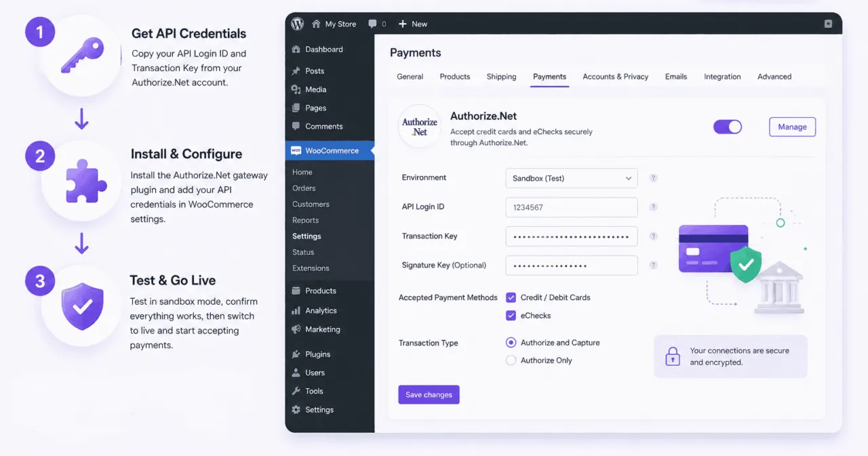Screen dimensions: 868x456
Task: Open Accounts & Privacy tab
Action: coord(616,77)
